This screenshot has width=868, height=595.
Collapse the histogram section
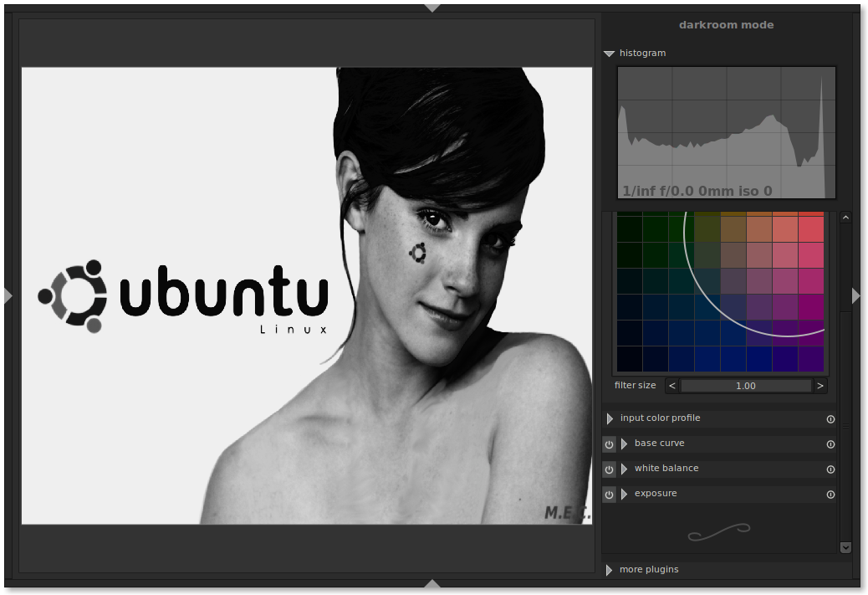[x=609, y=53]
